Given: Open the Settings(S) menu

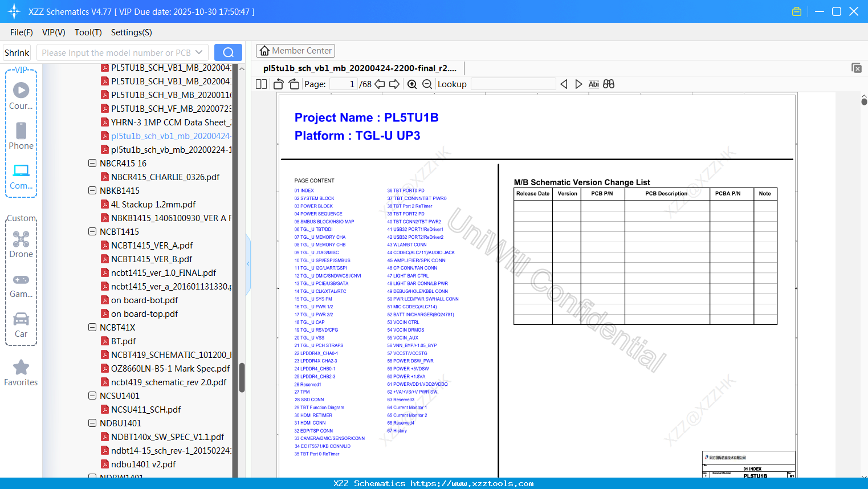Looking at the screenshot, I should 132,32.
